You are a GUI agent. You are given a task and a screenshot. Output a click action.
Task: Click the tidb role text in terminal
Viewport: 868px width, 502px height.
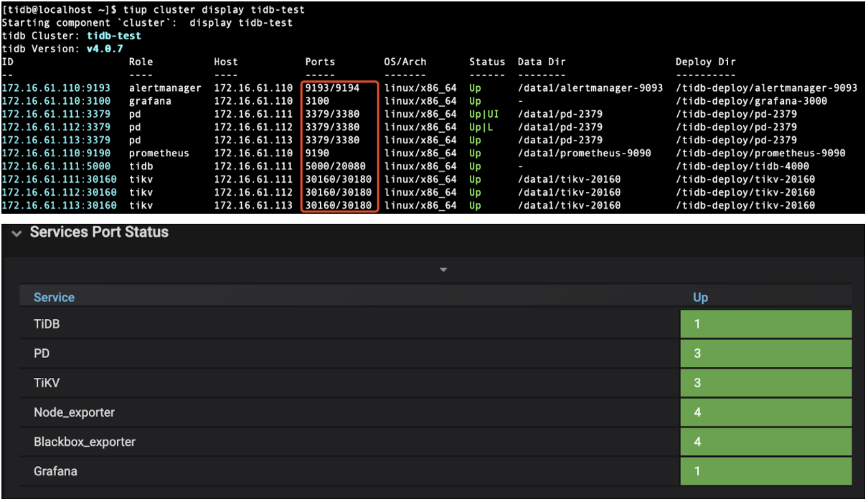click(141, 166)
